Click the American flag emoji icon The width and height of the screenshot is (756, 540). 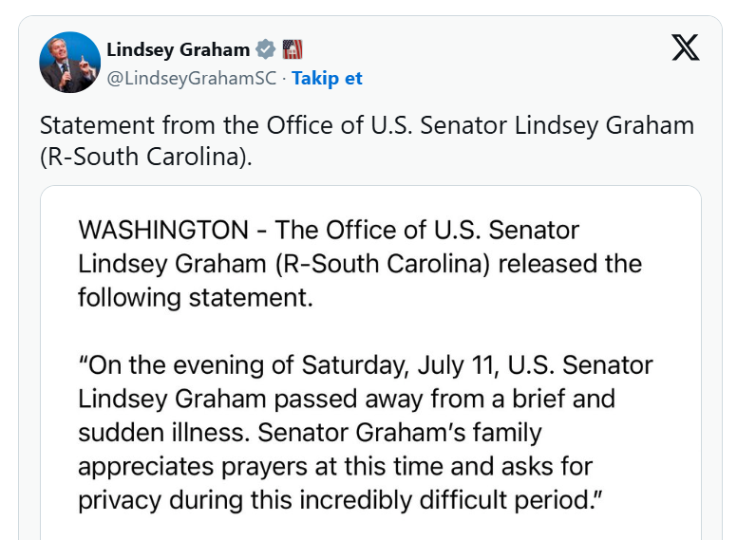pos(293,49)
